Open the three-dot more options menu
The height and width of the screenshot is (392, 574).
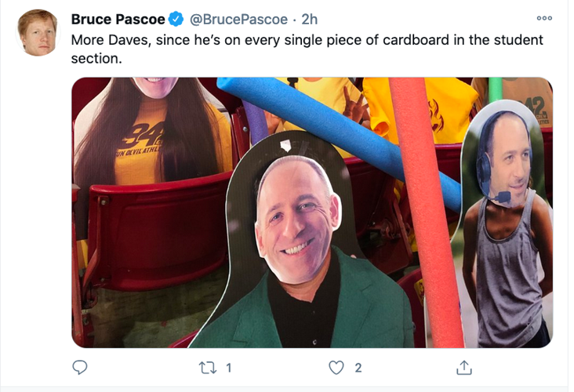tap(544, 18)
